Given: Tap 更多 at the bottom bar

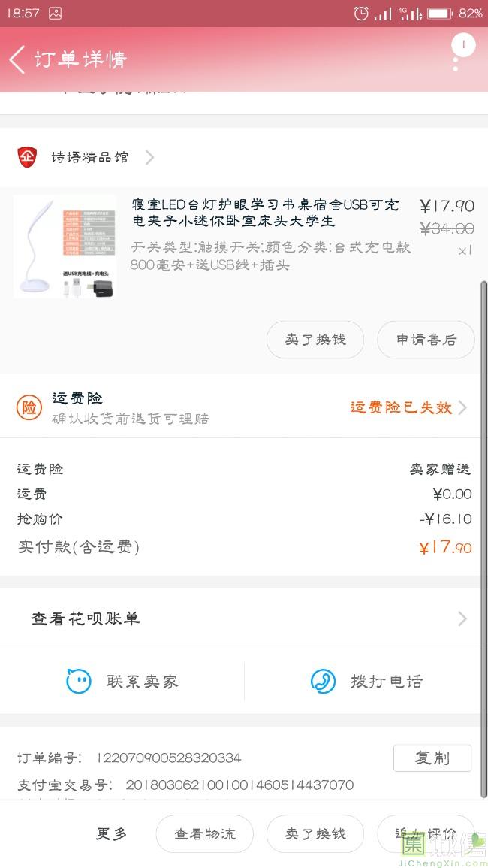Looking at the screenshot, I should pos(111,833).
